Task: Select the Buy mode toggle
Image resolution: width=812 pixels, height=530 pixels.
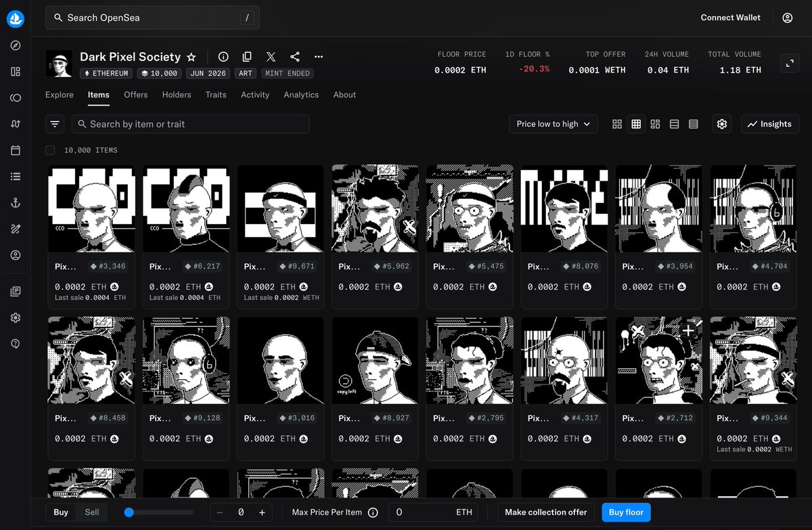Action: pos(61,512)
